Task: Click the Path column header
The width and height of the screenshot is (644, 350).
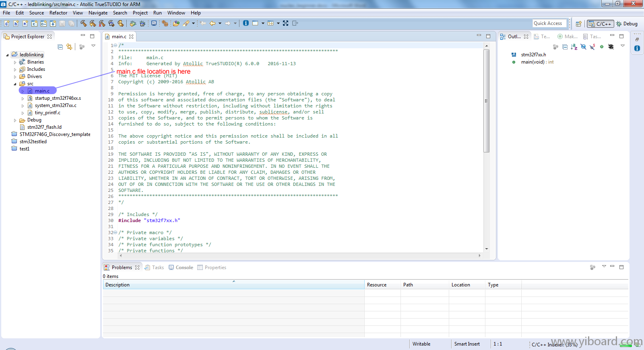Action: (425, 285)
